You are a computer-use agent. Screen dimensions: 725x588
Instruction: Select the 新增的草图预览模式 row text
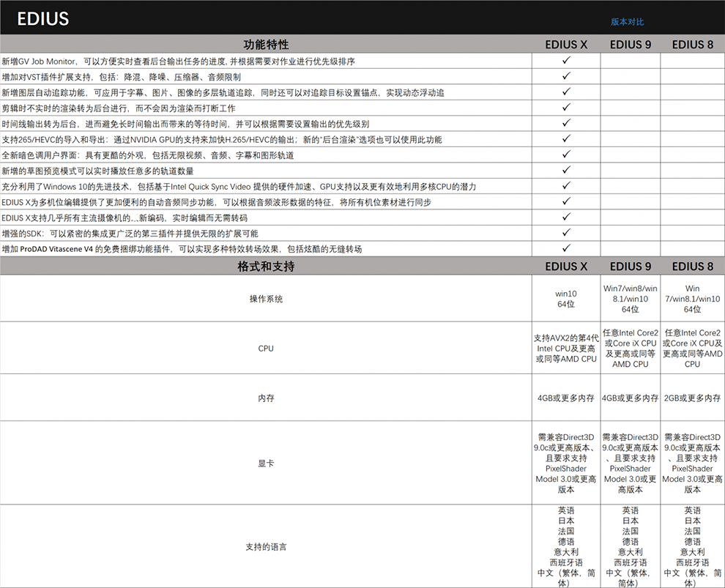pyautogui.click(x=97, y=171)
